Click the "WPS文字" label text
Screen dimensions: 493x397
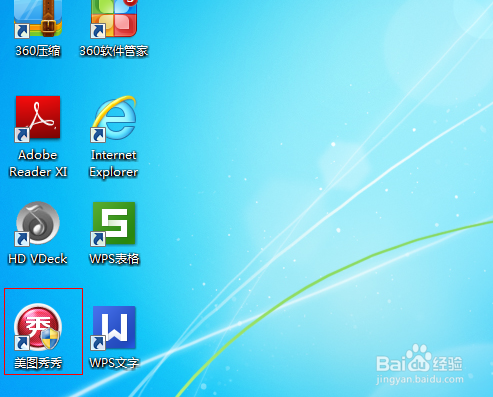point(114,363)
